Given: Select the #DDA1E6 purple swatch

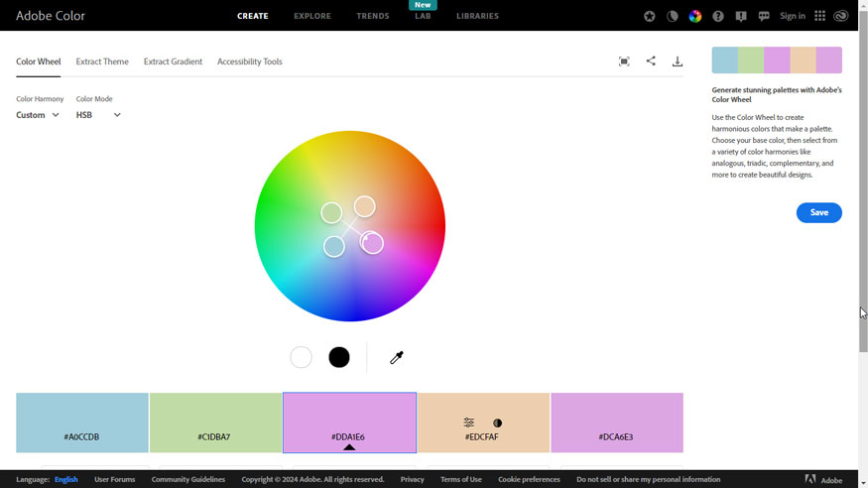Looking at the screenshot, I should pos(349,423).
